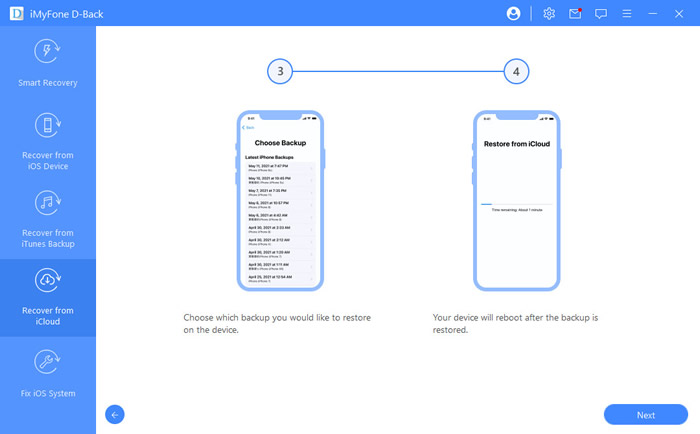Select the Fix iOS System label in the sidebar
Viewport: 700px width, 434px height.
pos(48,393)
